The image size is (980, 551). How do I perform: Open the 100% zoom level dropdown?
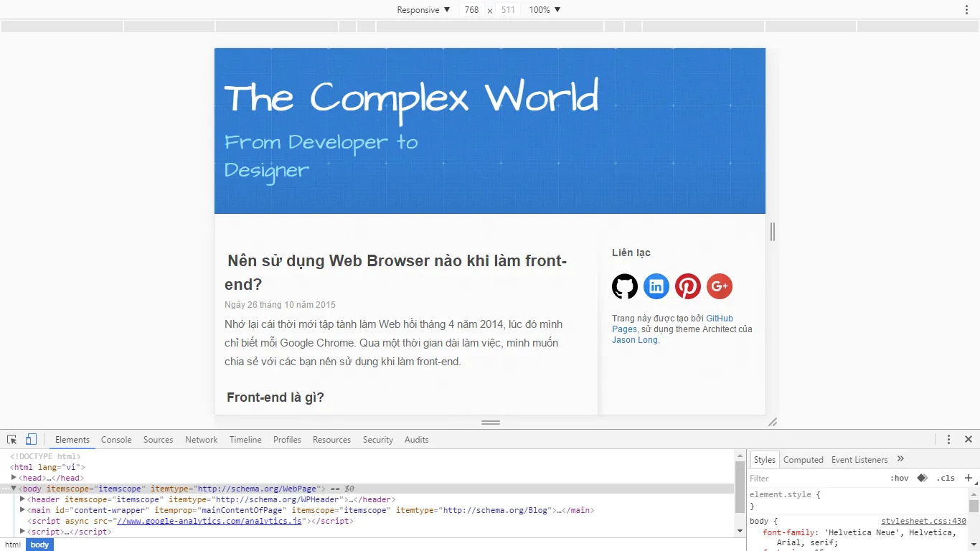[543, 9]
